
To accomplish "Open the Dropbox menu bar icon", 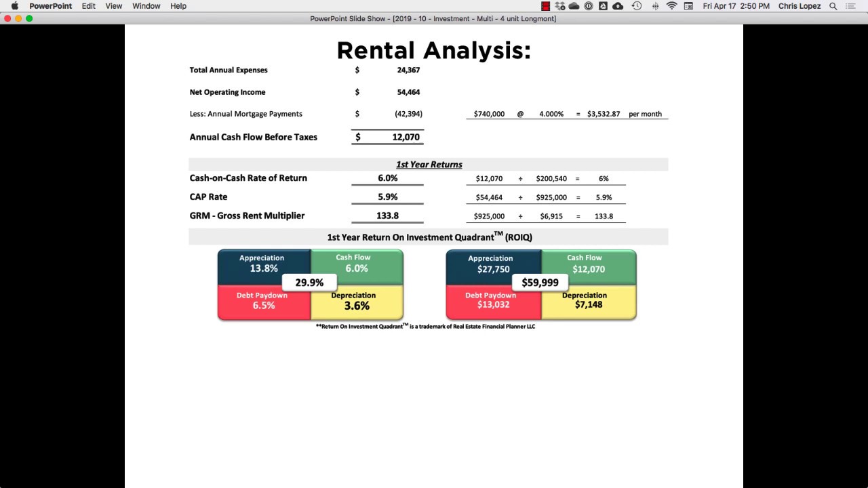I will 560,6.
